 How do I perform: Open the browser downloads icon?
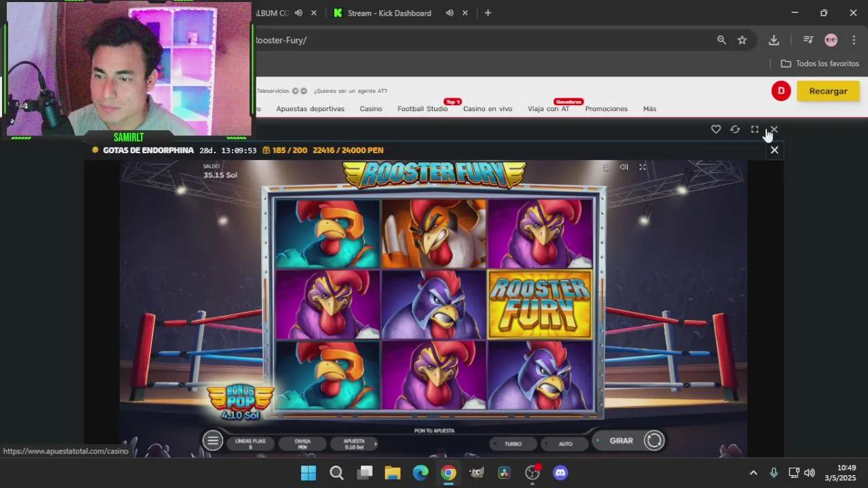tap(774, 40)
